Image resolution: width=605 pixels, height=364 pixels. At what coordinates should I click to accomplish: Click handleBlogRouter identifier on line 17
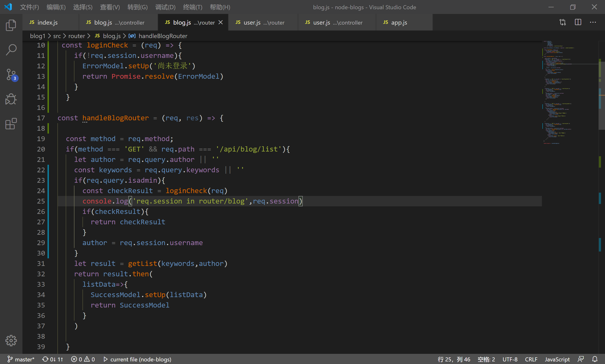[x=116, y=118]
